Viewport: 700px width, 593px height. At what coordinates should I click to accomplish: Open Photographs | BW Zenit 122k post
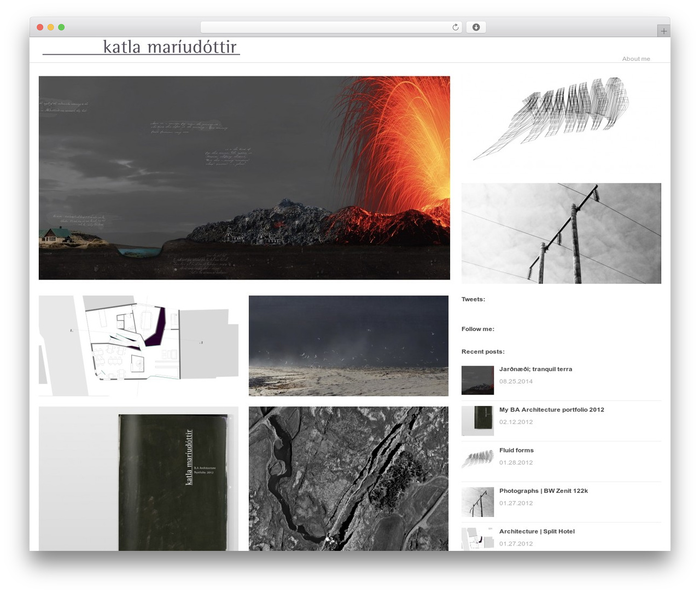(x=543, y=491)
